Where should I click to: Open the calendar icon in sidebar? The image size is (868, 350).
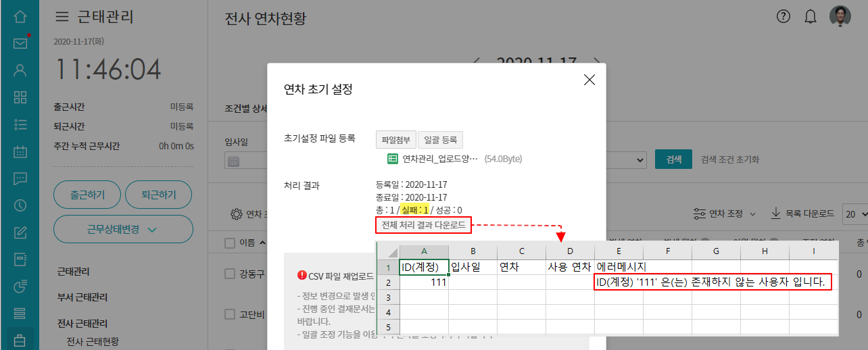20,151
